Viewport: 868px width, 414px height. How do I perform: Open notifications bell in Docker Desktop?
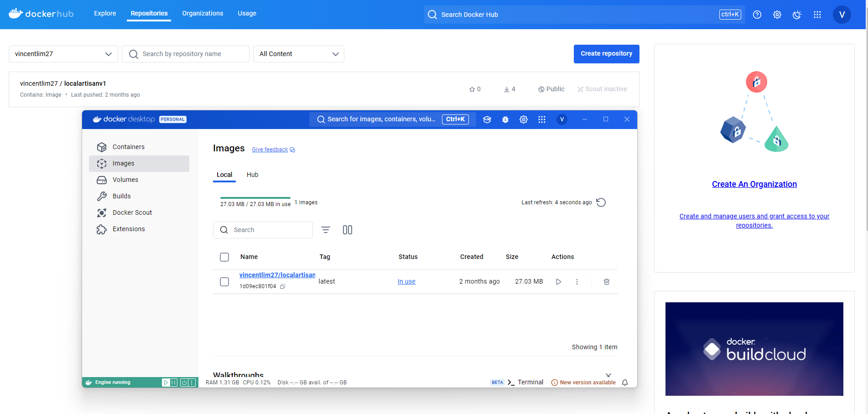625,383
